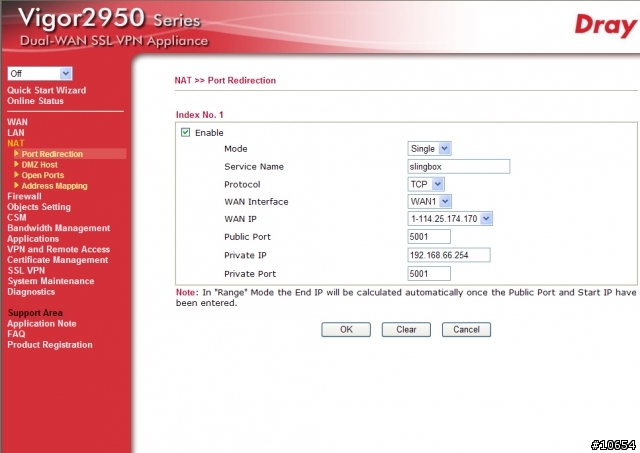Click the arrow icon beside DMZ Host
This screenshot has width=640, height=453.
coord(16,164)
